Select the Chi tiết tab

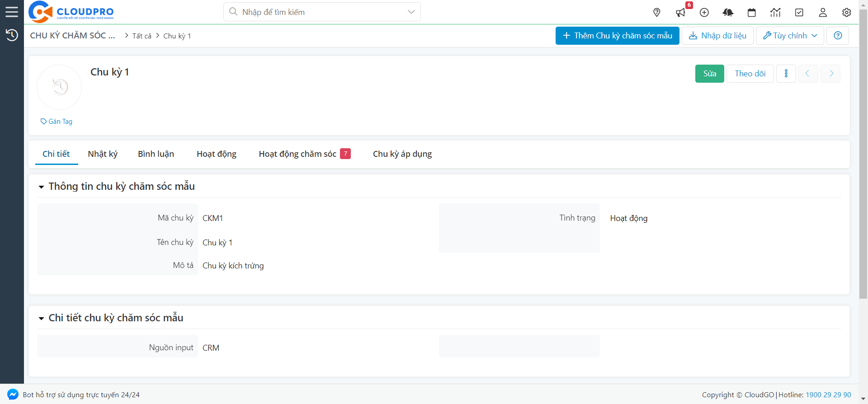56,154
